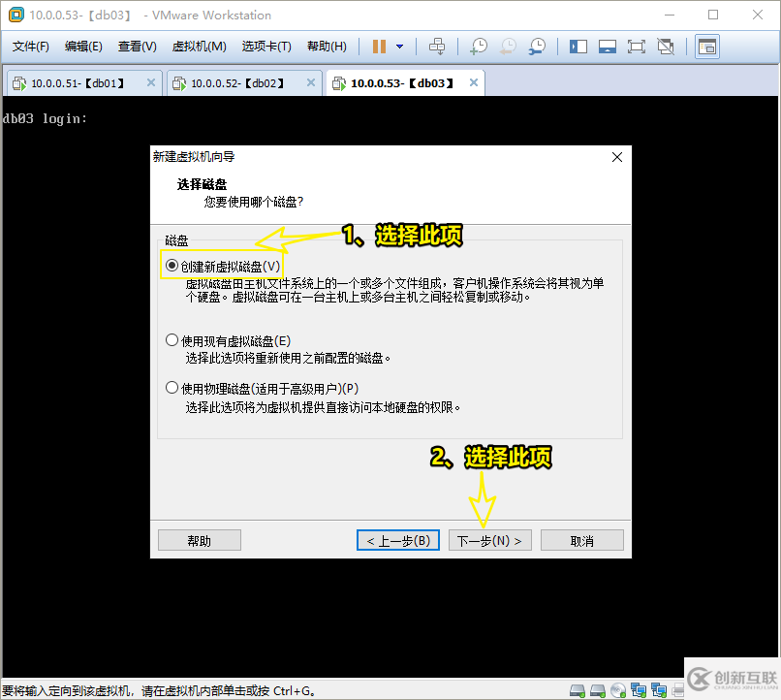Click the 帮助 button in the wizard

(200, 541)
